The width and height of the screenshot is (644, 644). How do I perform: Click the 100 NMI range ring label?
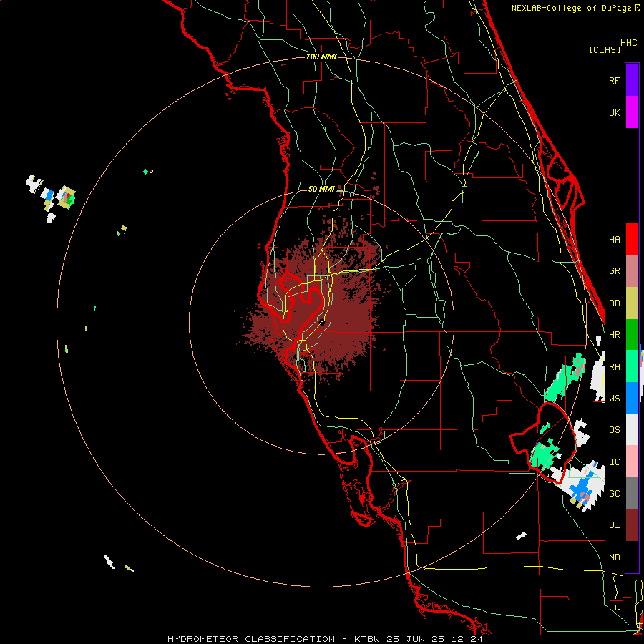point(321,57)
